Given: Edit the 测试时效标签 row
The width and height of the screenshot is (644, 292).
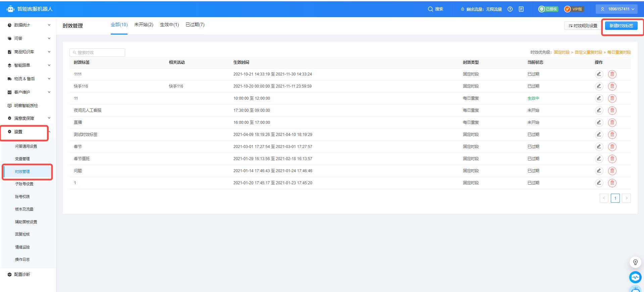Looking at the screenshot, I should [599, 135].
